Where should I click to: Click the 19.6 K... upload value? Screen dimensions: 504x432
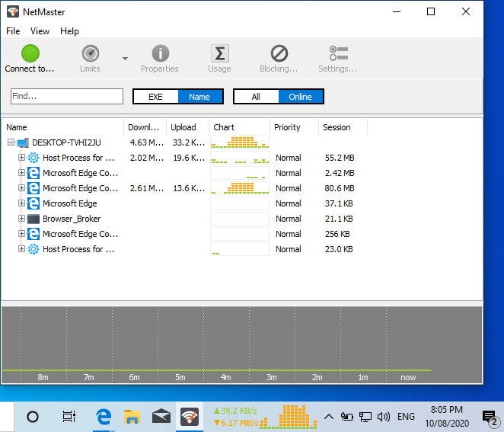point(189,158)
